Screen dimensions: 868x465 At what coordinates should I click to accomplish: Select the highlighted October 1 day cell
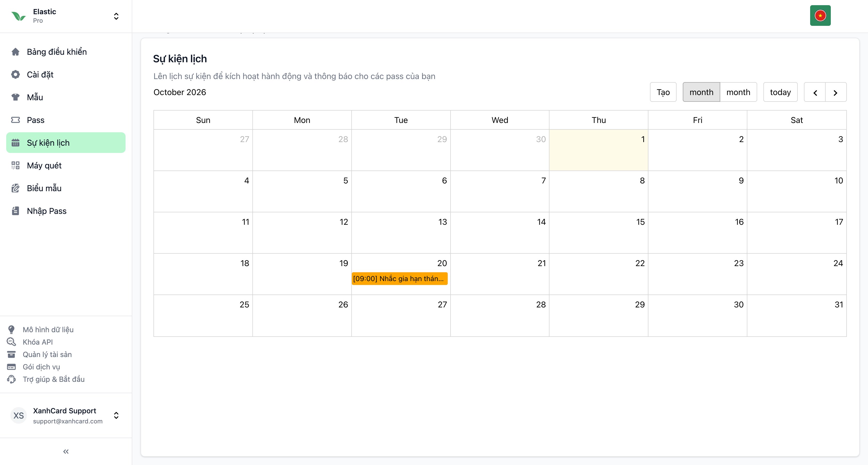599,150
